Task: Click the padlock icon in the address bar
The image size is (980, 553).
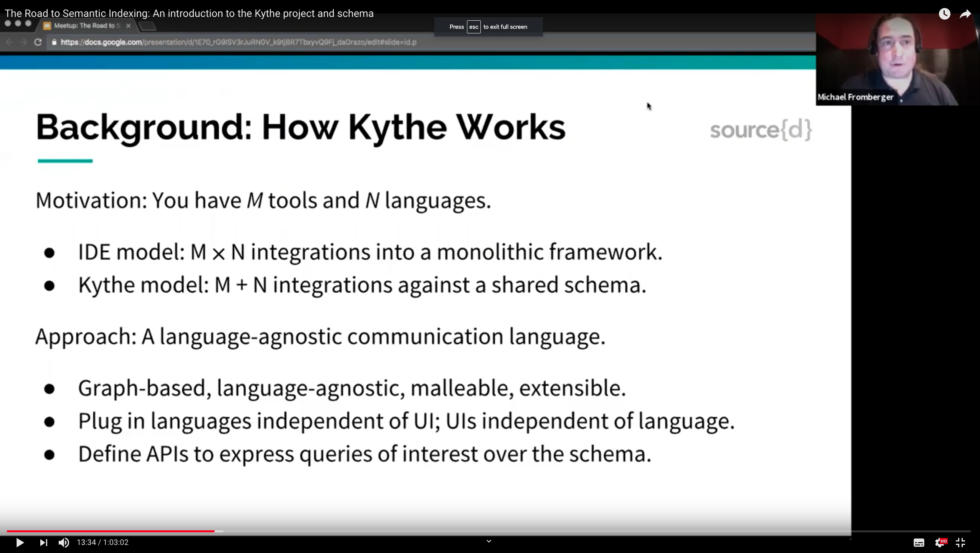Action: [x=54, y=42]
